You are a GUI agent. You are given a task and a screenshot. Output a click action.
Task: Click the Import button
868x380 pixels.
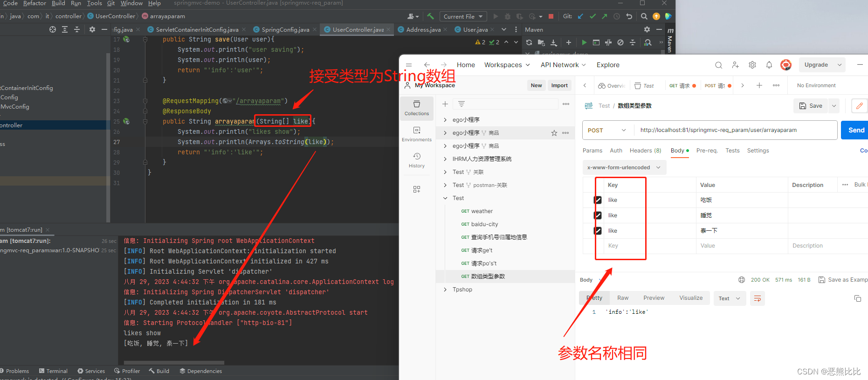(559, 85)
